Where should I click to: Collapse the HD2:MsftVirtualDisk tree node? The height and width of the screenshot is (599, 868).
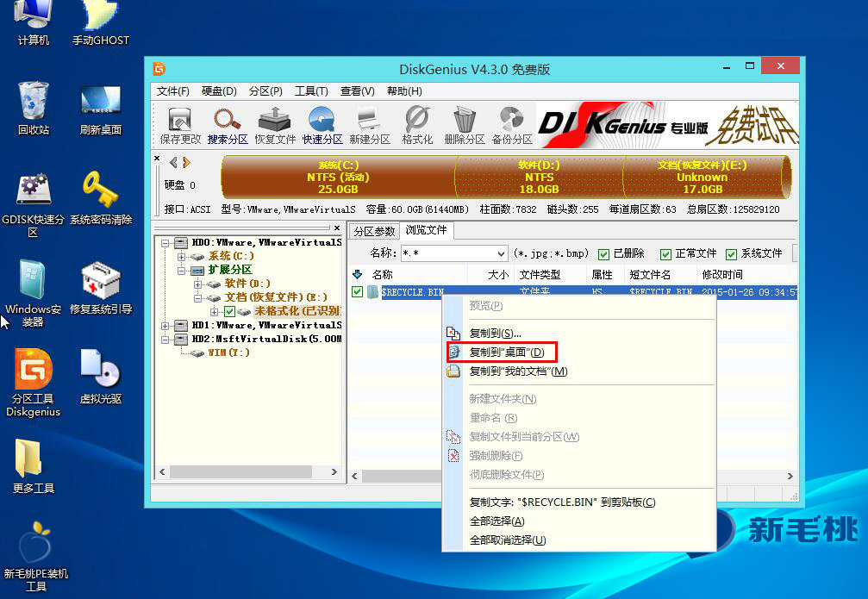(x=165, y=340)
